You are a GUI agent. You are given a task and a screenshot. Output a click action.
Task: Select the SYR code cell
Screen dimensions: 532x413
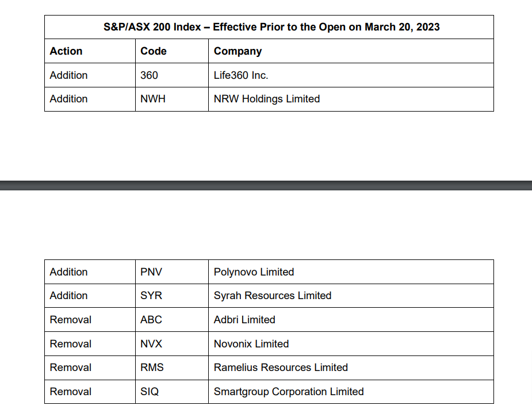point(151,296)
